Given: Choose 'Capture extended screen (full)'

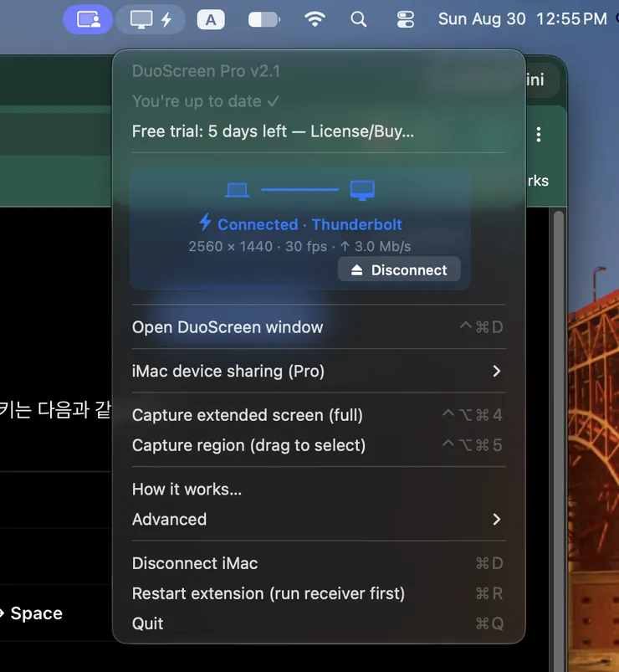Looking at the screenshot, I should (319, 415).
